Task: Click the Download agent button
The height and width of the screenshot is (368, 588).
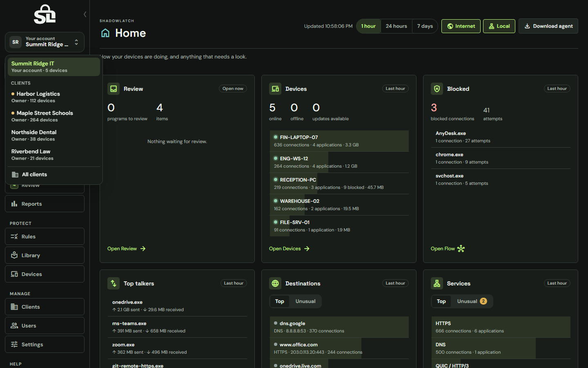Action: pyautogui.click(x=548, y=26)
